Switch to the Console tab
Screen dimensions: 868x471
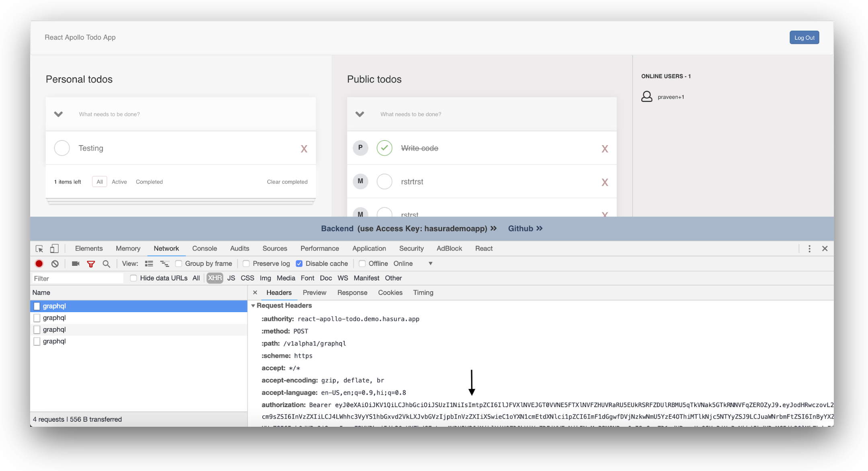[x=204, y=249]
